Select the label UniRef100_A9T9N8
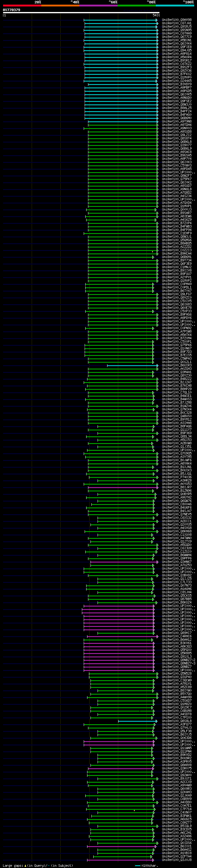197x868 pixels. pyautogui.click(x=176, y=121)
